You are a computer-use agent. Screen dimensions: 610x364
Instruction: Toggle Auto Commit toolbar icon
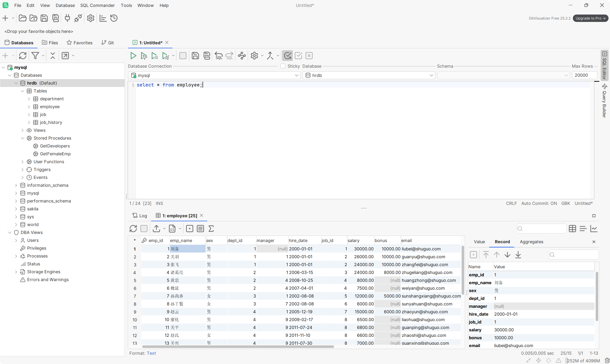click(287, 56)
